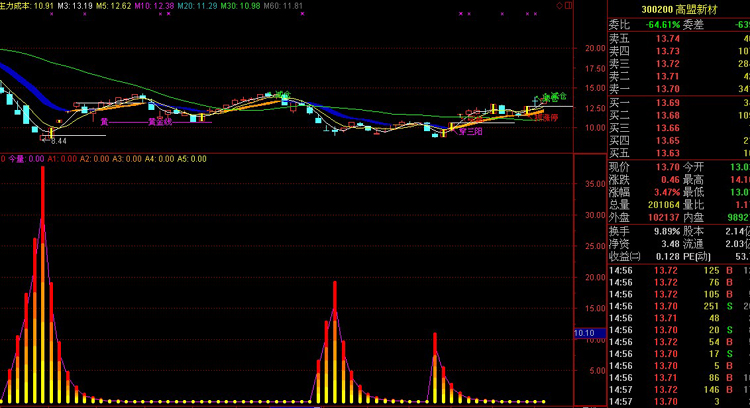Click the tallest red volume spike bar
Image resolution: width=750 pixels, height=408 pixels.
tap(43, 284)
